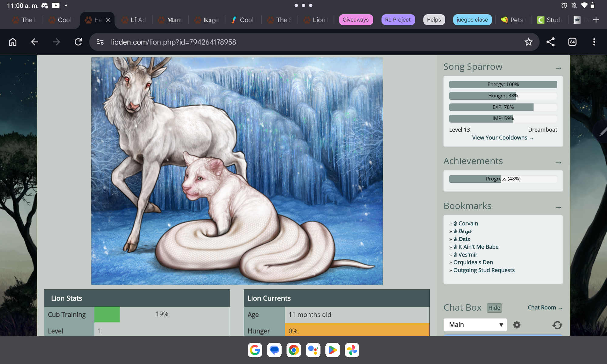Open a new tab with the plus icon
Viewport: 607px width, 364px height.
coord(596,20)
